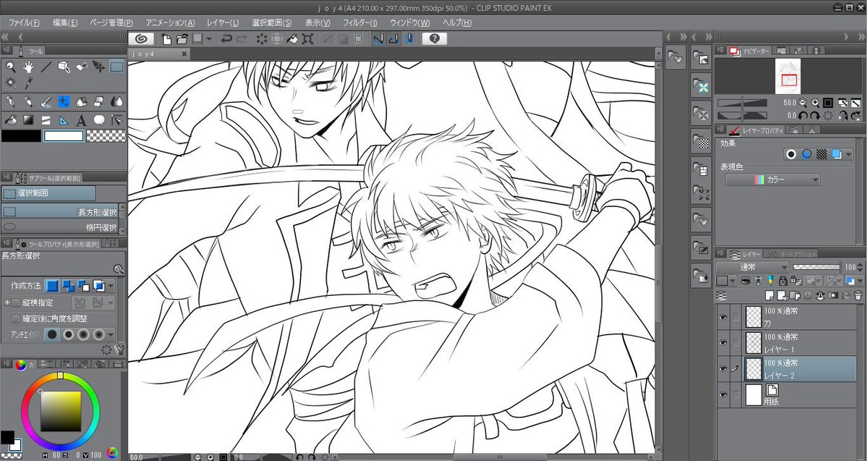Select the Balloon tool
Screen dimensions: 868x461
tap(99, 119)
